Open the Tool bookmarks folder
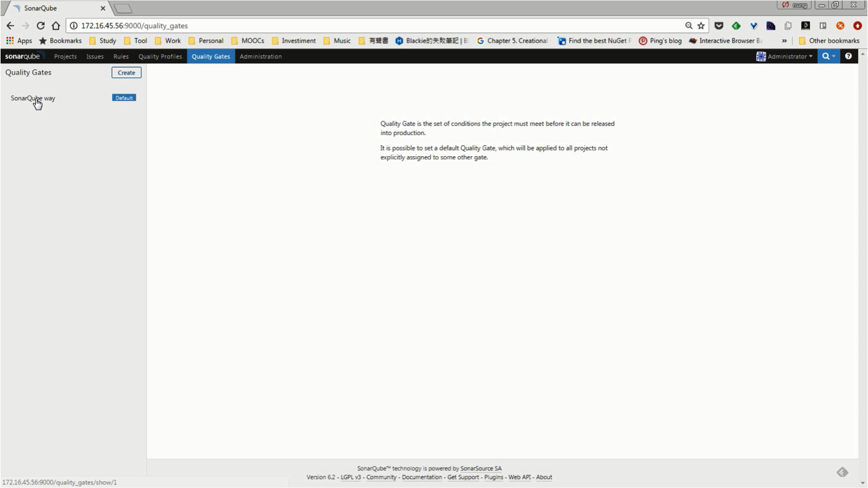The image size is (868, 488). 135,41
